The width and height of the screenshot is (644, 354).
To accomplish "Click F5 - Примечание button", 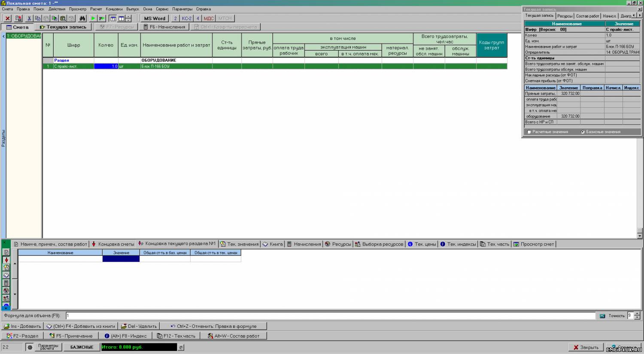I will (x=71, y=336).
